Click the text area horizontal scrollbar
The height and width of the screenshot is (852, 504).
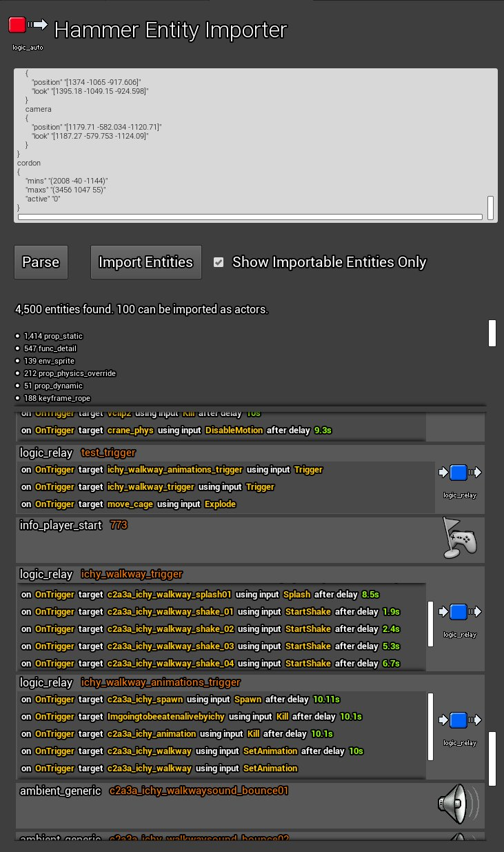[250, 217]
